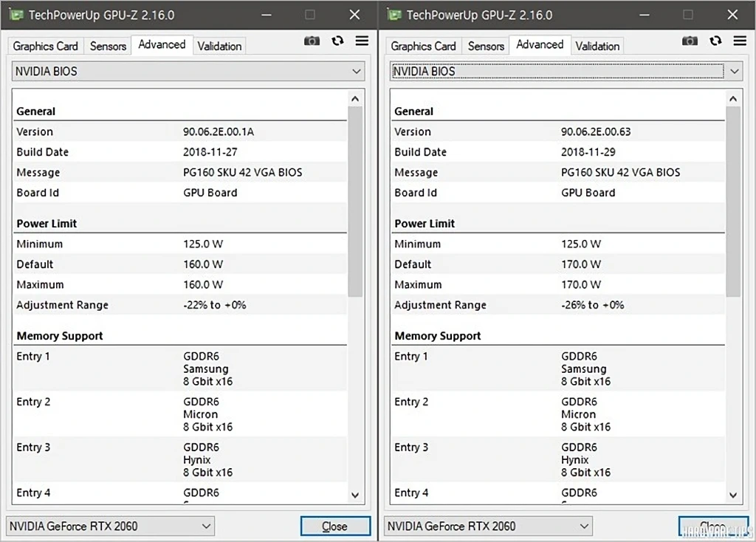Expand NVIDIA BIOS dropdown in left window
The width and height of the screenshot is (756, 542).
[188, 72]
